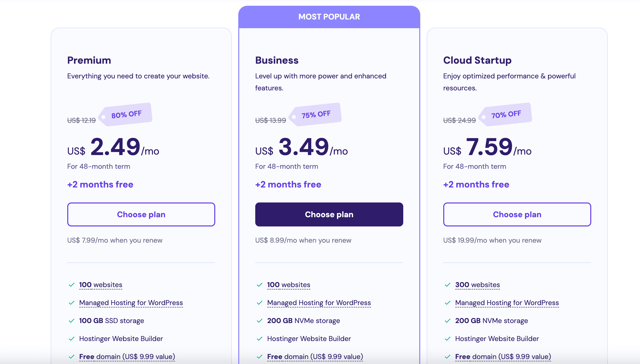Viewport: 640px width, 364px height.
Task: Click Cloud Startup's 'Hostinger Website Builder' text
Action: (x=497, y=339)
